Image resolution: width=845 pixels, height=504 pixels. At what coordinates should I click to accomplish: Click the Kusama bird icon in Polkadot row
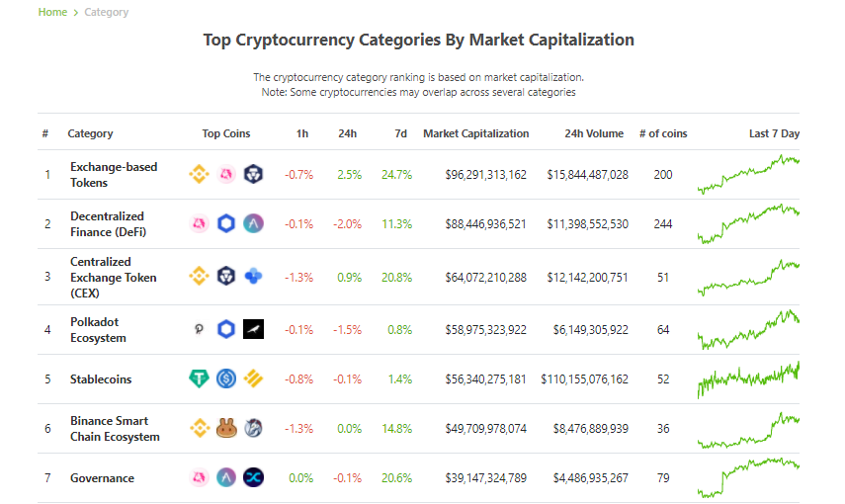point(253,329)
